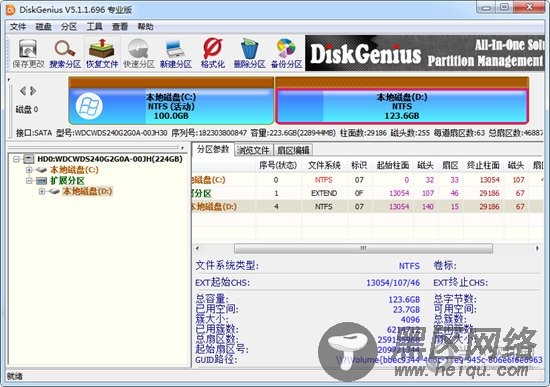Click the 123.6GB total capacity value
This screenshot has height=387, width=550.
(x=404, y=299)
